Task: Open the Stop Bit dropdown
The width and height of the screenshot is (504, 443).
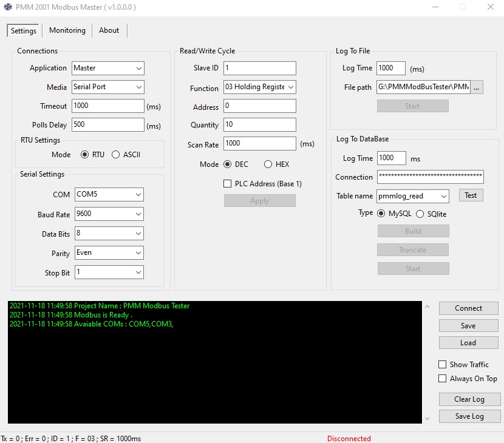Action: click(109, 272)
